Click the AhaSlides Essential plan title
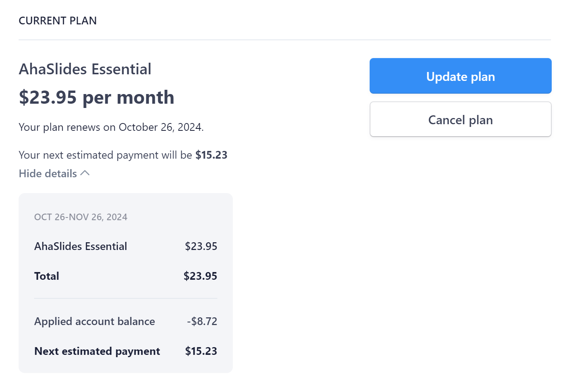Screen dimensions: 568x392 pyautogui.click(x=85, y=69)
